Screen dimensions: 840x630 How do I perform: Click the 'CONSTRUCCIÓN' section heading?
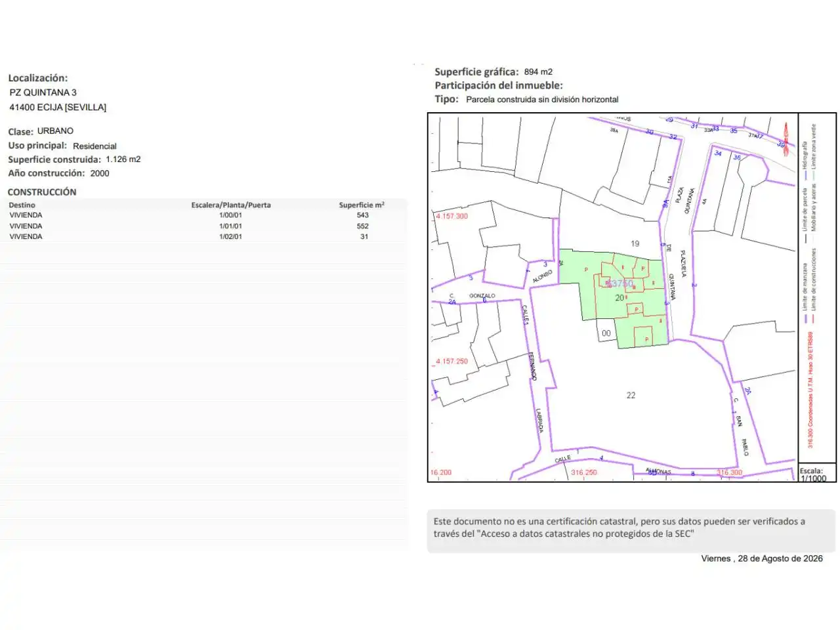42,192
